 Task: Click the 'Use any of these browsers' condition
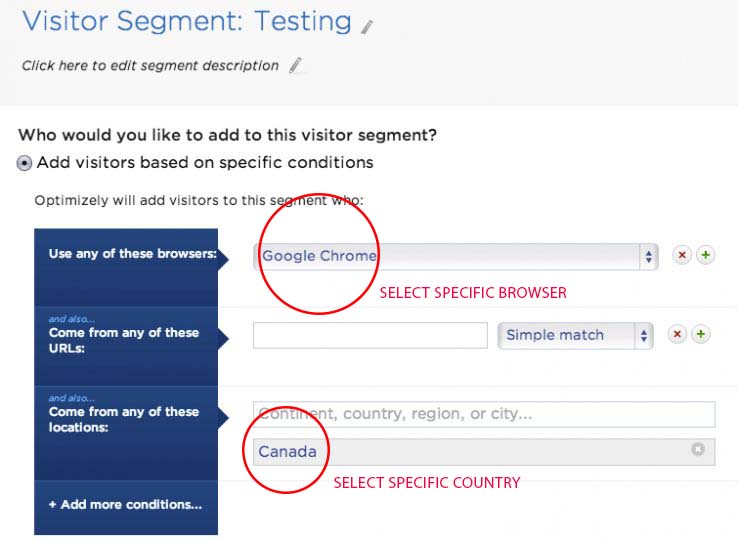click(x=133, y=254)
